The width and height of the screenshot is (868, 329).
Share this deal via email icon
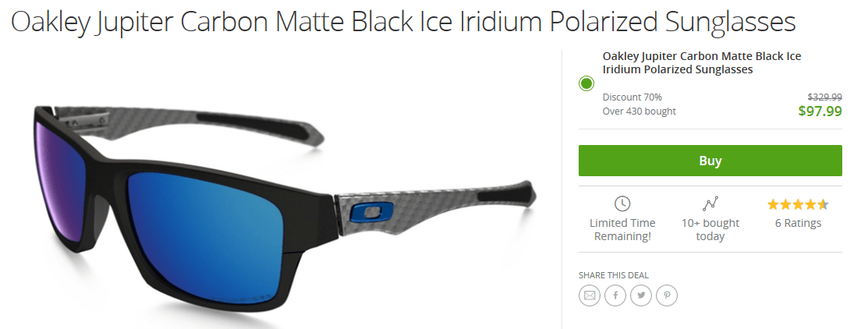click(x=590, y=295)
